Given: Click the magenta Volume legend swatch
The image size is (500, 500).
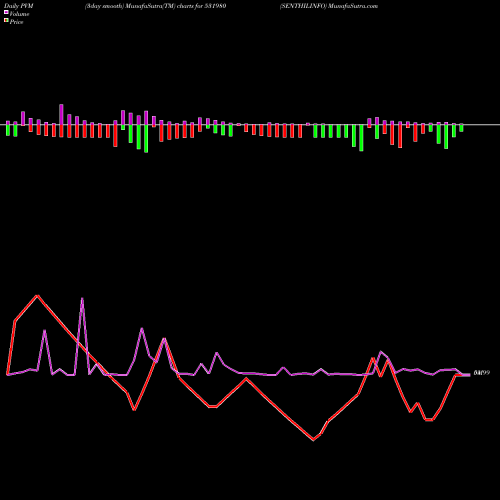Looking at the screenshot, I should (x=6, y=12).
